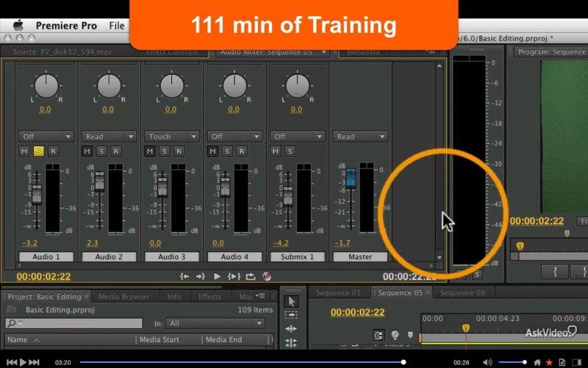Click the Audio 2 volume fader handle
The image size is (588, 368).
tap(100, 180)
